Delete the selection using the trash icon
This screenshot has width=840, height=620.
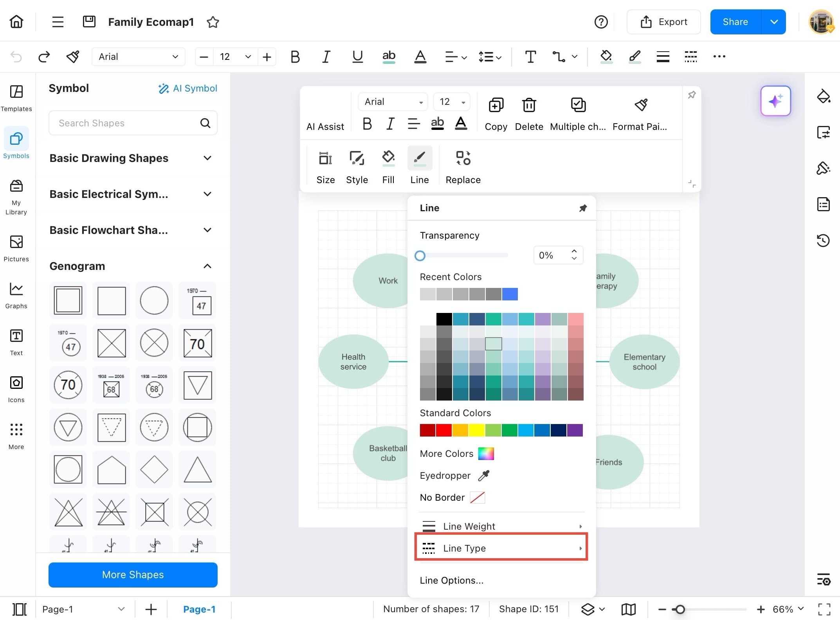(x=529, y=105)
